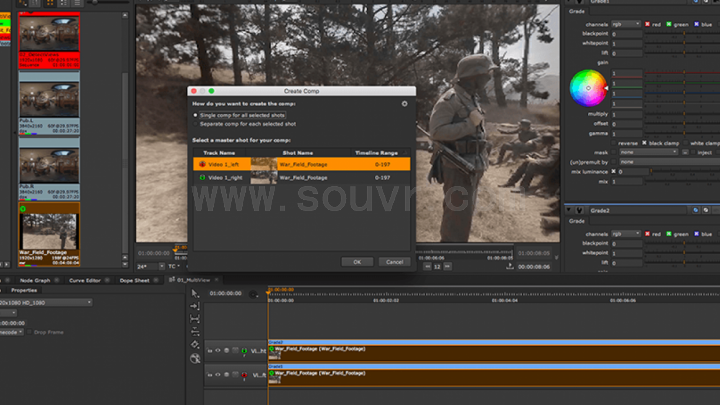Click the blend circle icon on VL..ht track
This screenshot has width=720, height=405.
(227, 350)
